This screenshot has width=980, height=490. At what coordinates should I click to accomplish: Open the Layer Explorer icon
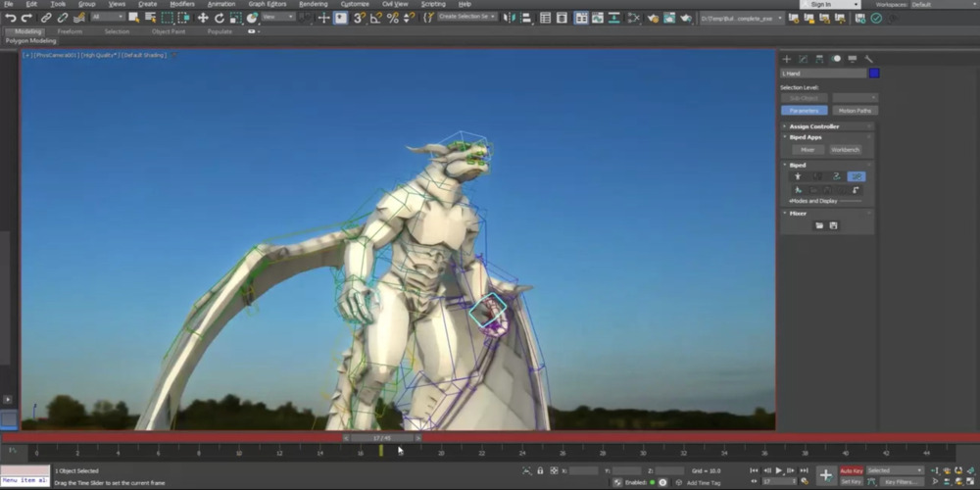(x=562, y=18)
